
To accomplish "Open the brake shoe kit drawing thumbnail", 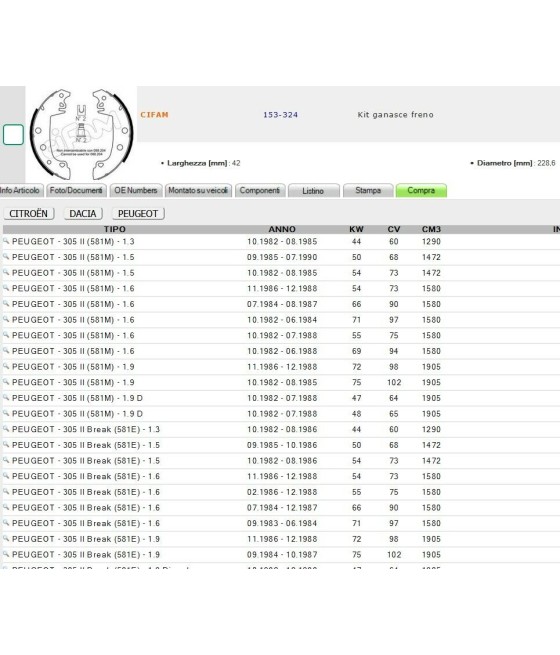I will (x=81, y=134).
